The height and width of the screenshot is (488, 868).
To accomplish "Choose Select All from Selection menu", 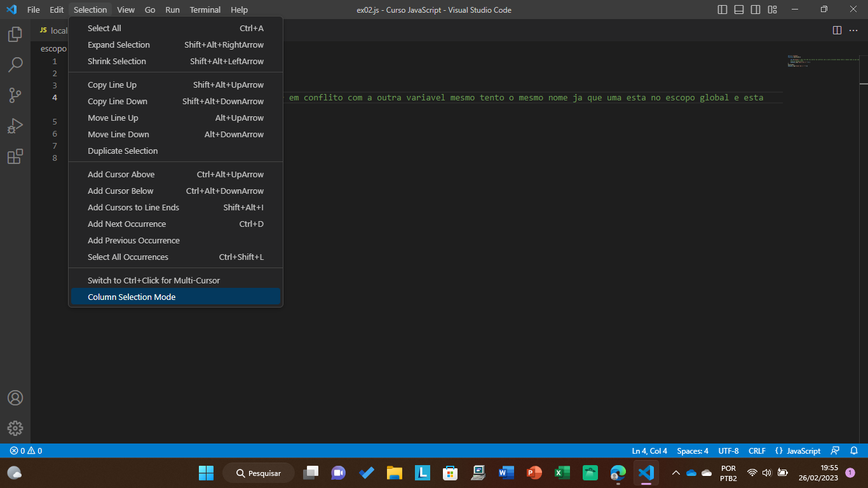I will tap(175, 29).
